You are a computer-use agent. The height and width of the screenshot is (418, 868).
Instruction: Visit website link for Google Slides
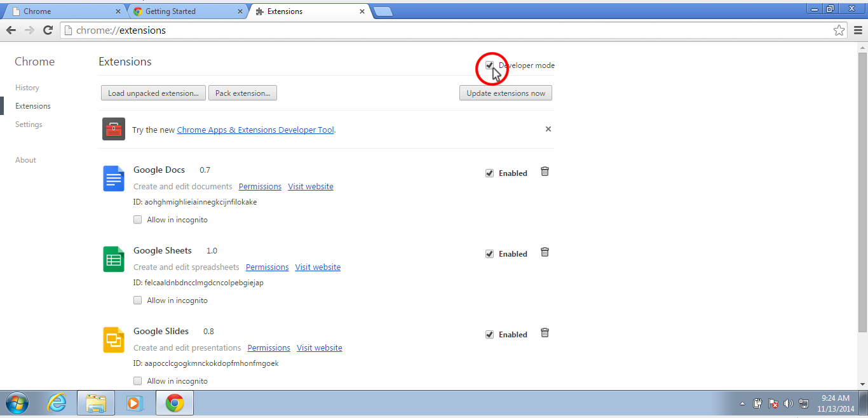[320, 347]
